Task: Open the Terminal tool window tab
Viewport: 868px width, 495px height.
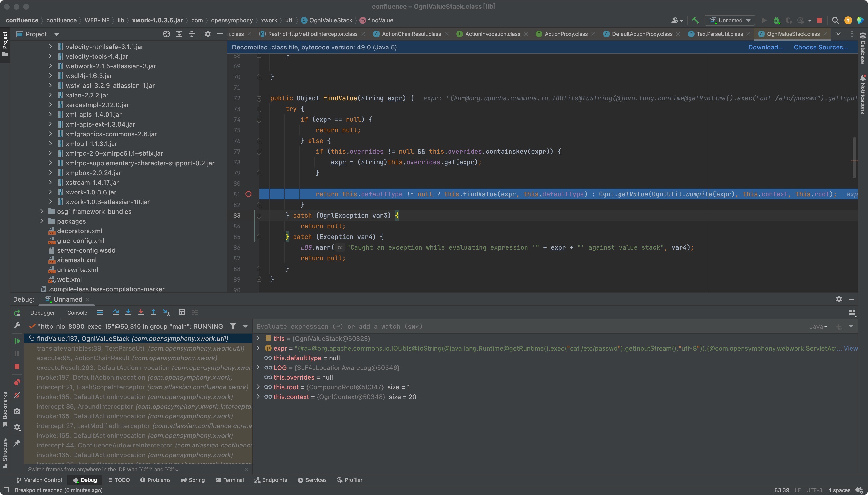Action: tap(230, 480)
